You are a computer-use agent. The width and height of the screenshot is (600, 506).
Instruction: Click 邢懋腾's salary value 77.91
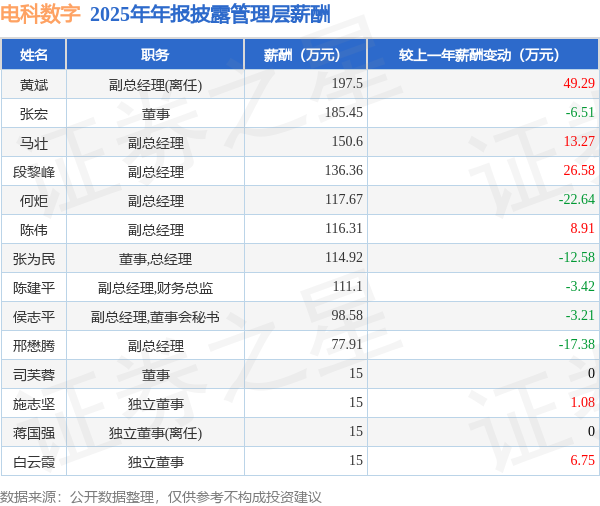pos(347,344)
